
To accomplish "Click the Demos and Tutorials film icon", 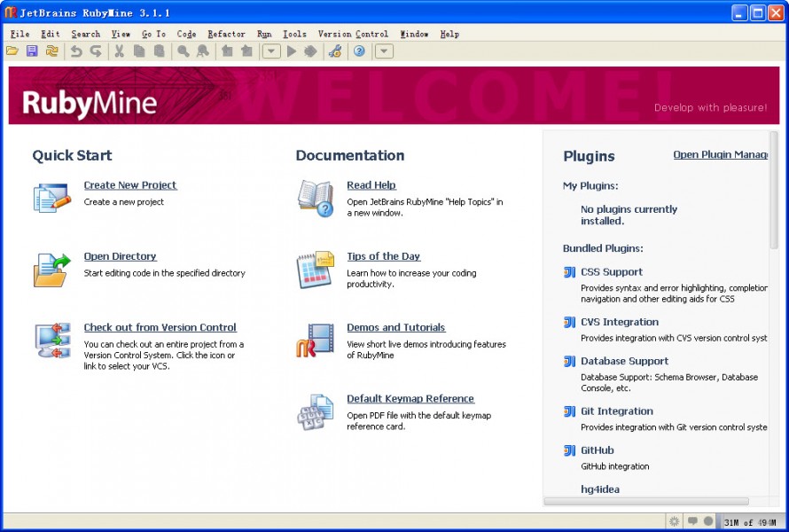I will tap(315, 340).
